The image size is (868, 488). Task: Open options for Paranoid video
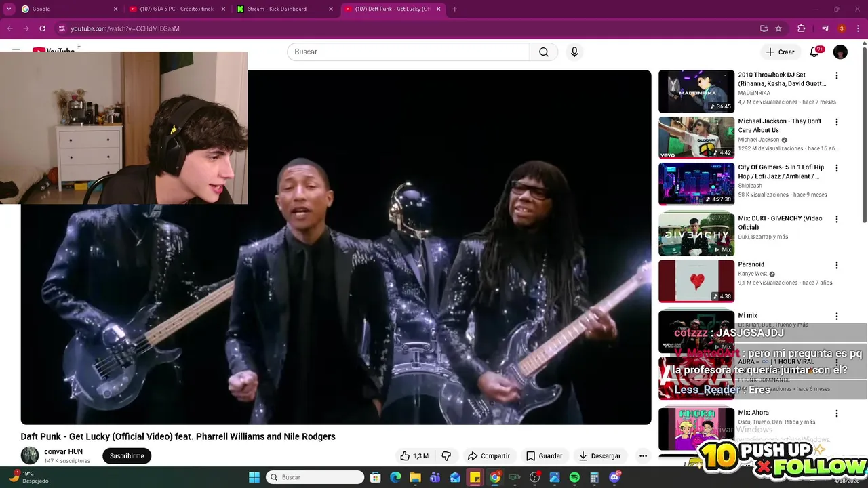[836, 265]
